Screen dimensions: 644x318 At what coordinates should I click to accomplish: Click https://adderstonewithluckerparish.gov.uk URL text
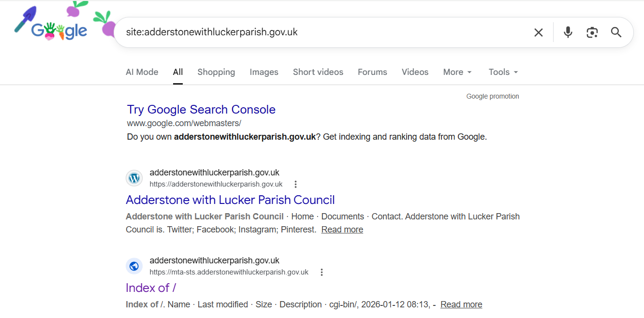pyautogui.click(x=216, y=184)
